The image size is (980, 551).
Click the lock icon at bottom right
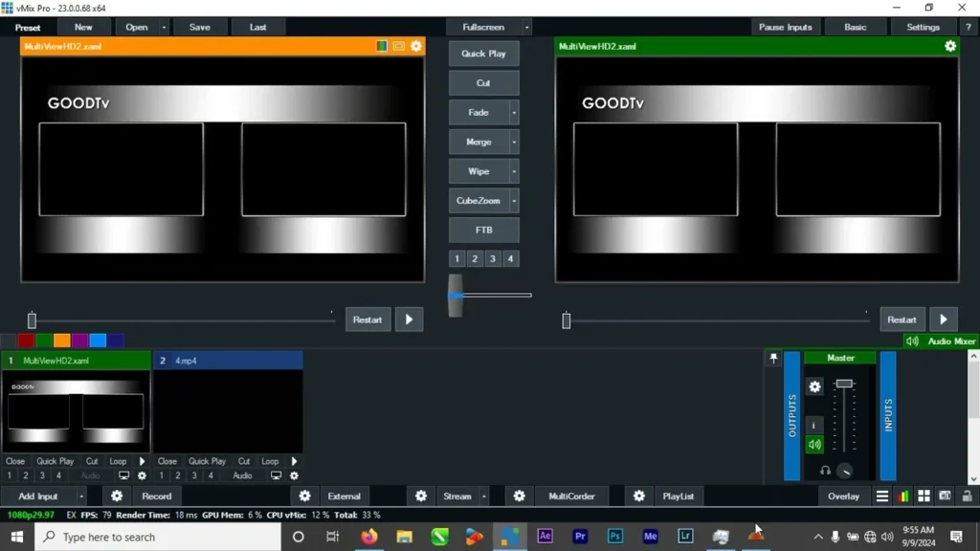pos(967,496)
